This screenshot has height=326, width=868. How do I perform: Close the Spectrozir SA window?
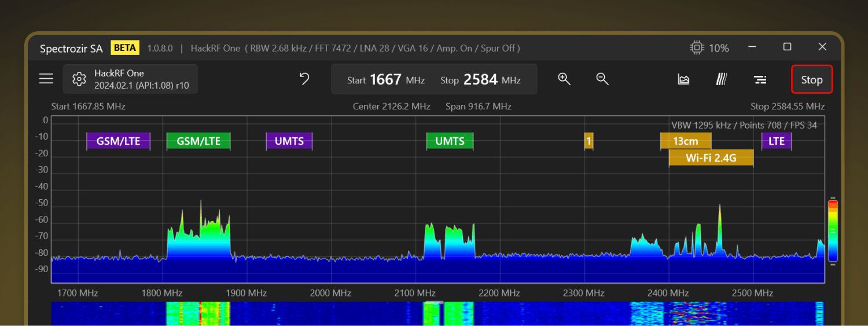822,47
